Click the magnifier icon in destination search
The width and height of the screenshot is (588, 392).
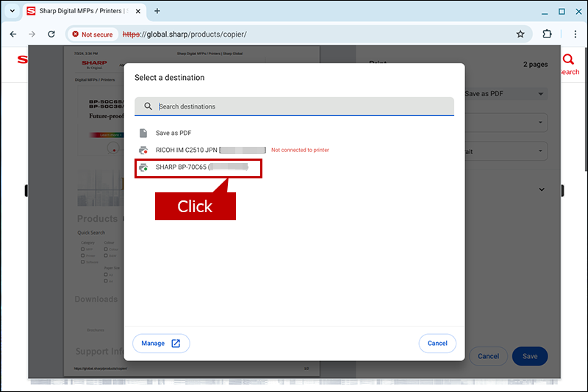148,106
